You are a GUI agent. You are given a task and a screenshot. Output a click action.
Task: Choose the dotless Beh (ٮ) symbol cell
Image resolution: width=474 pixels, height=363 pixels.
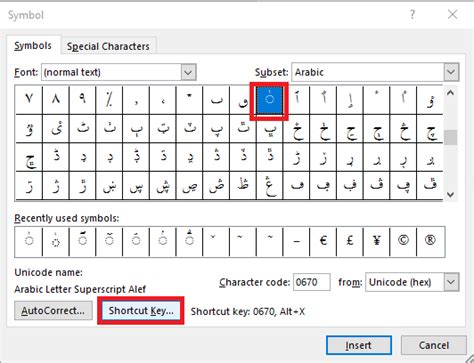[216, 100]
